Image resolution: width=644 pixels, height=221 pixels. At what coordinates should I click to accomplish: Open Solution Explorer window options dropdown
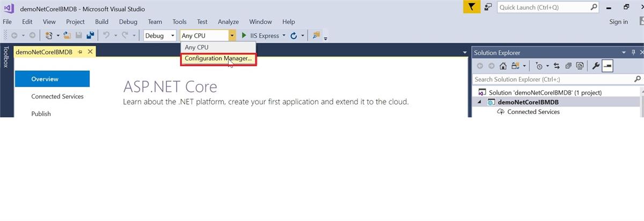coord(624,52)
